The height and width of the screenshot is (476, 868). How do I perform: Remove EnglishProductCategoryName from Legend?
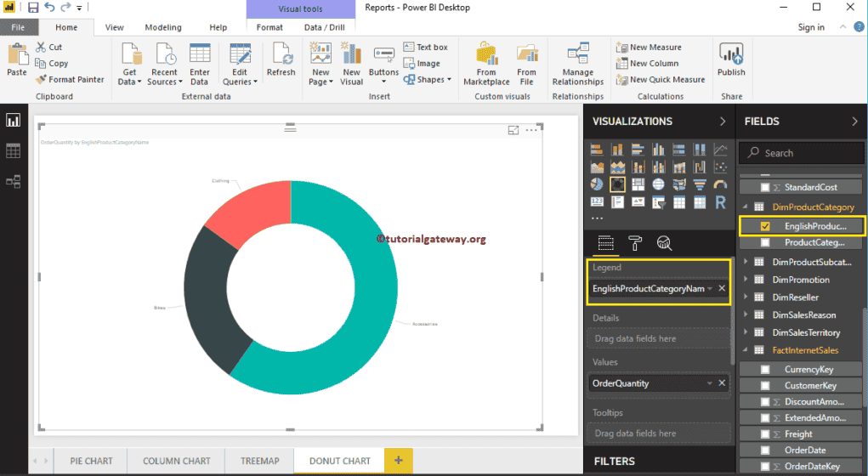pos(722,288)
